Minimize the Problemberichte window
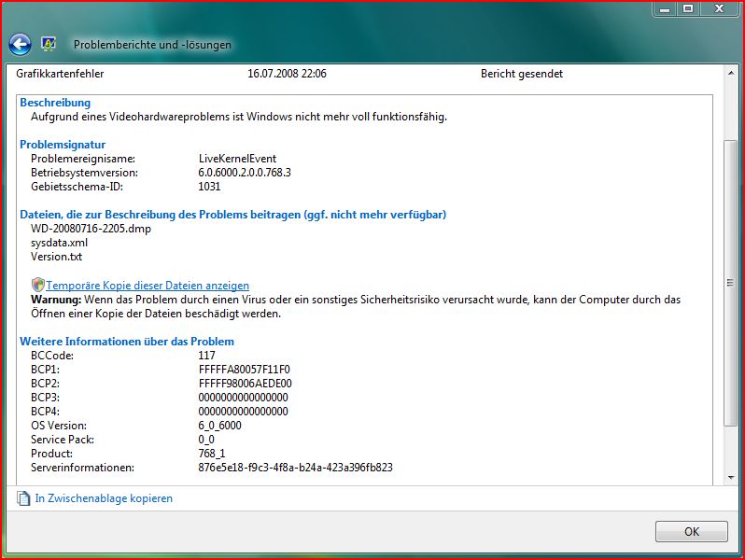 tap(665, 9)
